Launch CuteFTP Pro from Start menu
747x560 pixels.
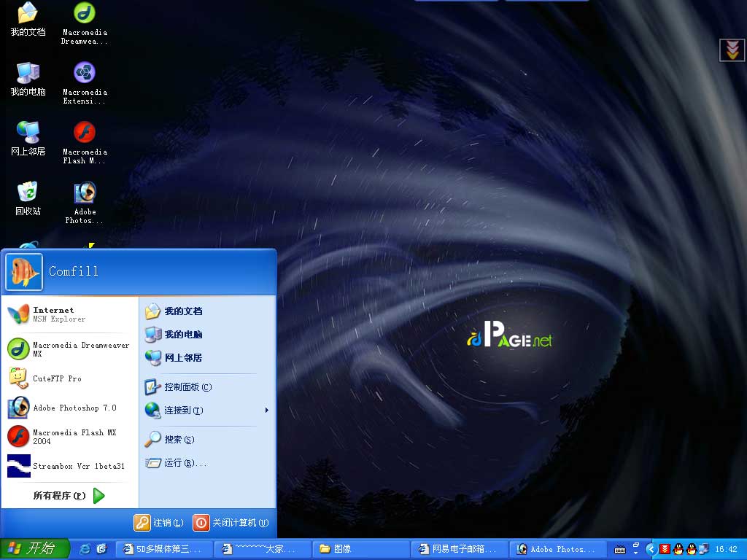pos(57,378)
